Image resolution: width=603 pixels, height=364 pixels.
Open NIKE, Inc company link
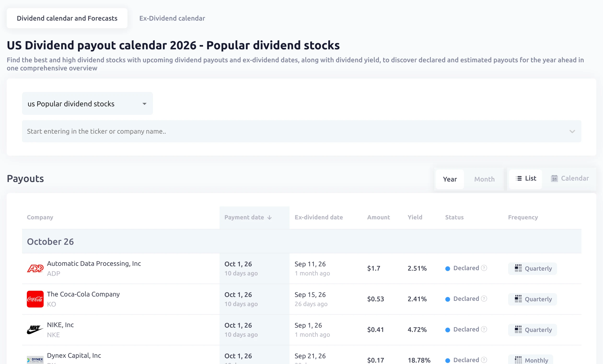[x=60, y=325]
